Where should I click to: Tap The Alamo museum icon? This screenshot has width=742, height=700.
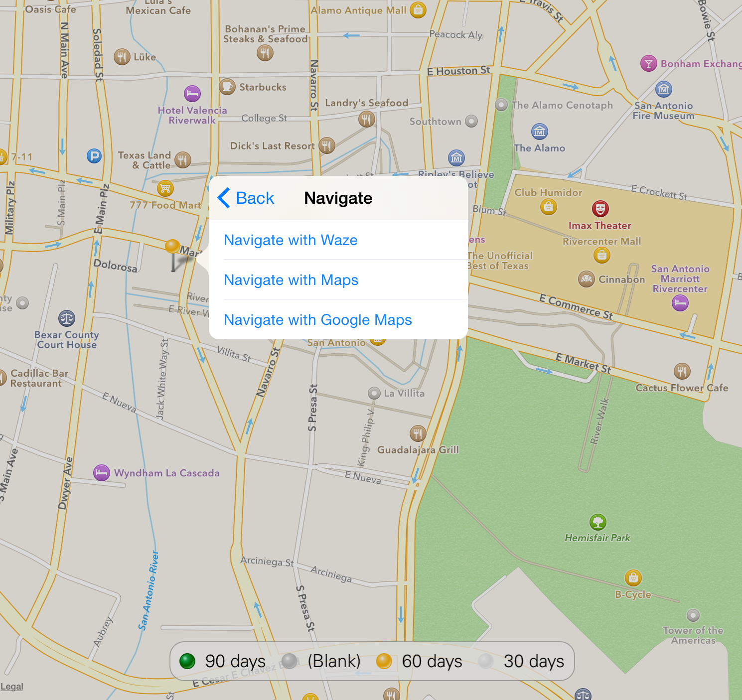click(x=540, y=132)
